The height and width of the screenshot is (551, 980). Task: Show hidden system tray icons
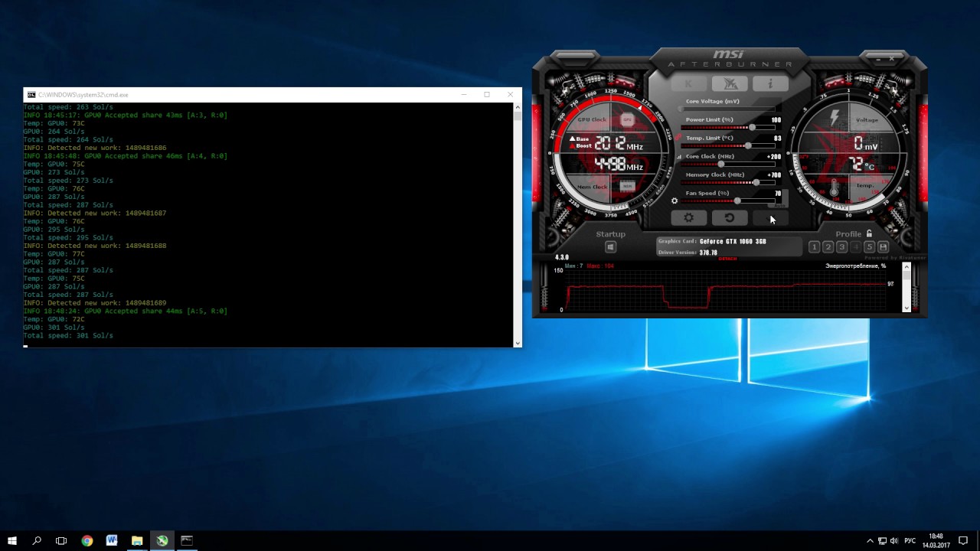[870, 541]
